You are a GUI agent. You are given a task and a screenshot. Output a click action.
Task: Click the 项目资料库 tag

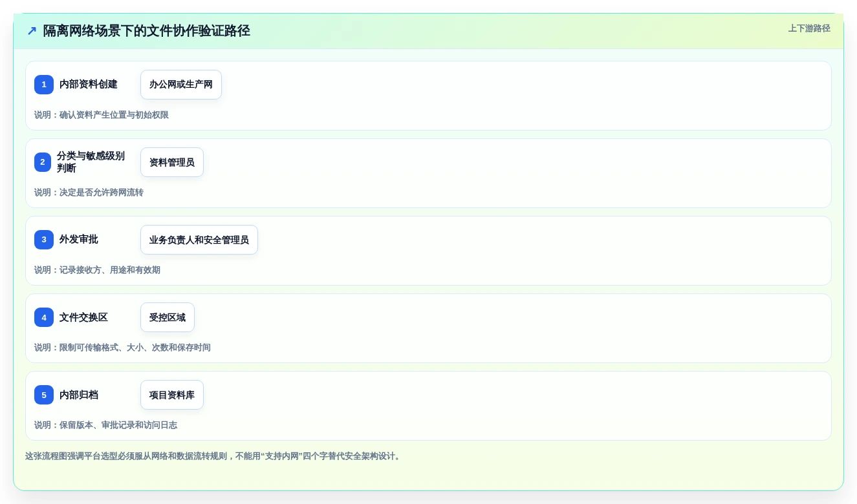coord(172,395)
